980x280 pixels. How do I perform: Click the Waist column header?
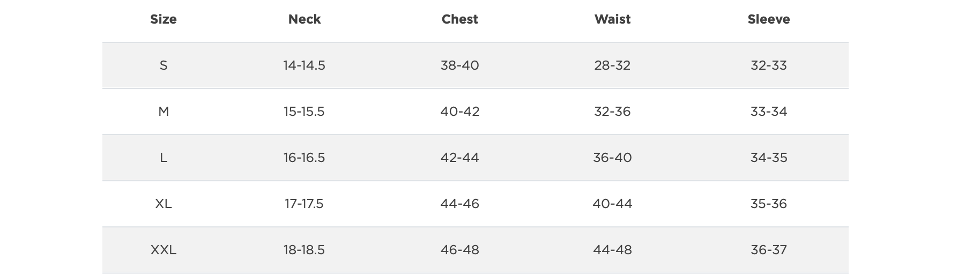[x=612, y=19]
